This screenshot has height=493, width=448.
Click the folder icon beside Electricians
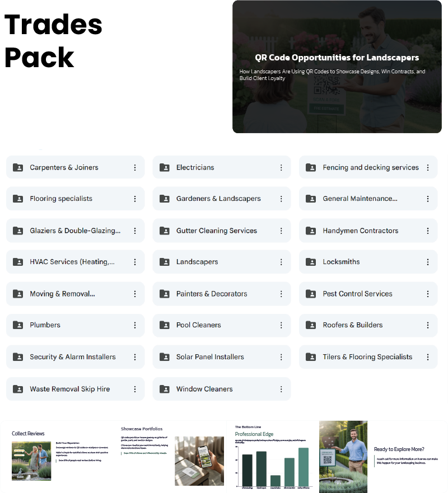(x=164, y=167)
